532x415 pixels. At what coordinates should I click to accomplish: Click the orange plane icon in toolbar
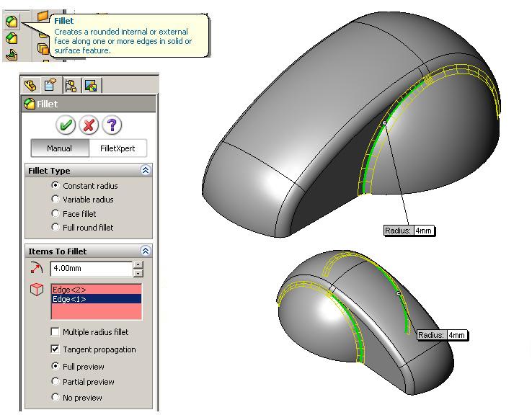point(43,16)
